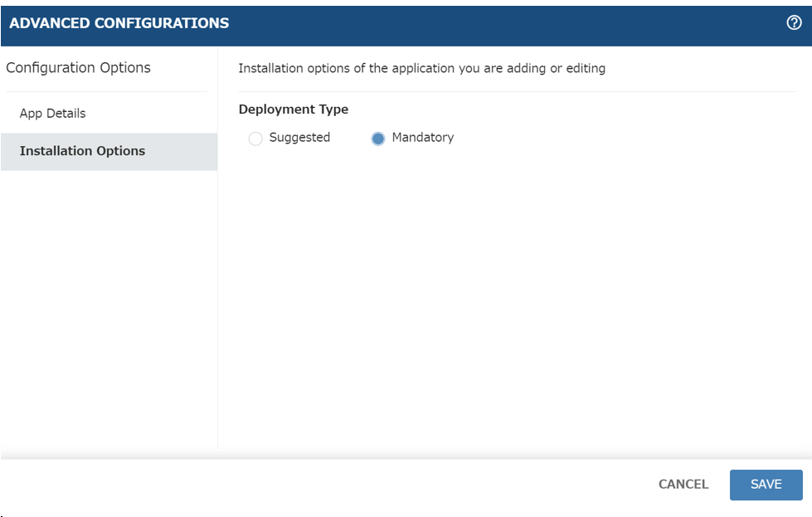
Task: Click the space between Suggested and Mandatory options
Action: [x=351, y=138]
